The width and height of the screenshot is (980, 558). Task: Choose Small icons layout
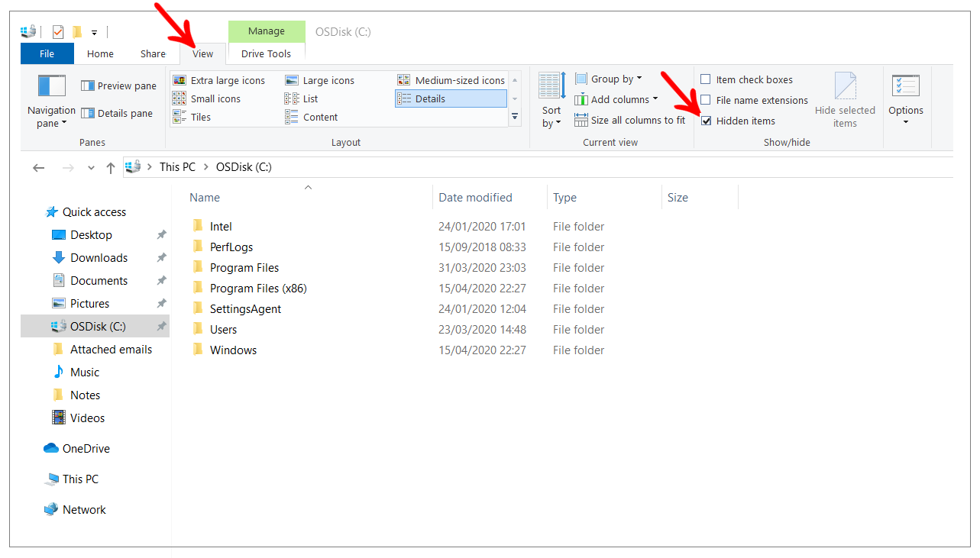(x=207, y=98)
